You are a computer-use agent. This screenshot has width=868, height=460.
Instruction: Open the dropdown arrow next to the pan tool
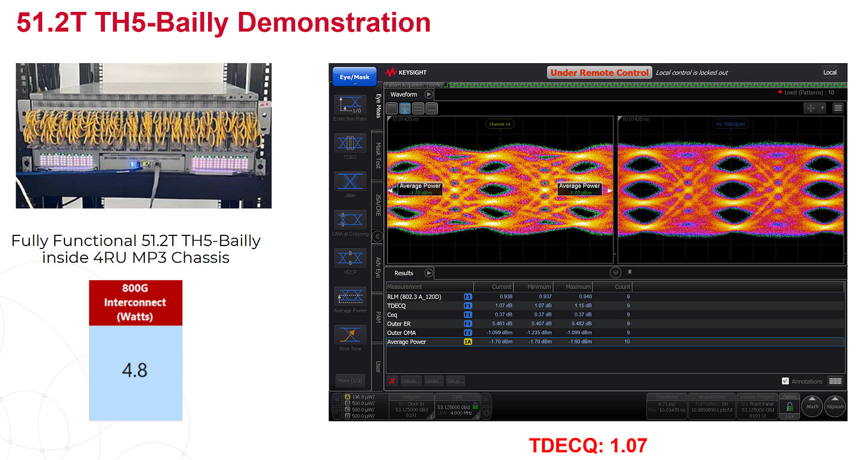coord(823,108)
